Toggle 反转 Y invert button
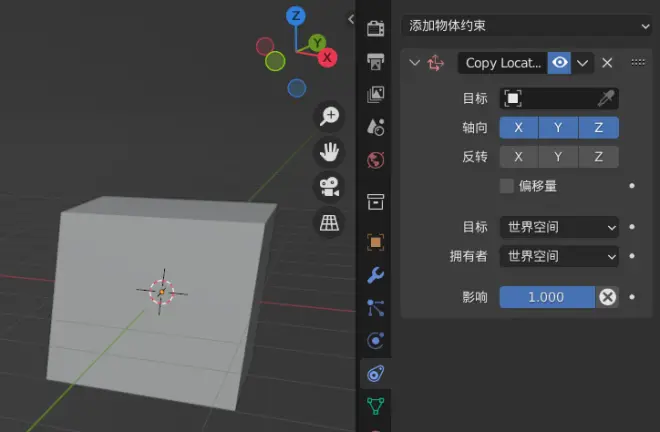Image resolution: width=660 pixels, height=432 pixels. pyautogui.click(x=558, y=157)
